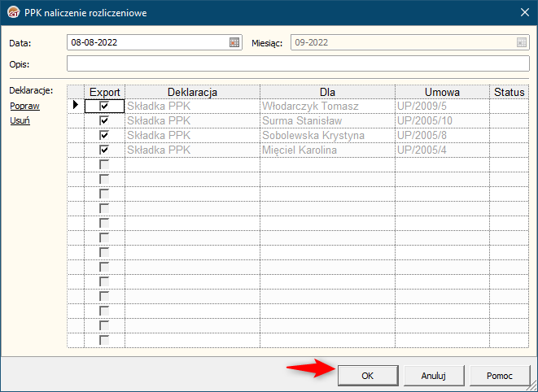The image size is (538, 392).
Task: Click Składka PPK in Mięciel Karolina row
Action: 192,150
